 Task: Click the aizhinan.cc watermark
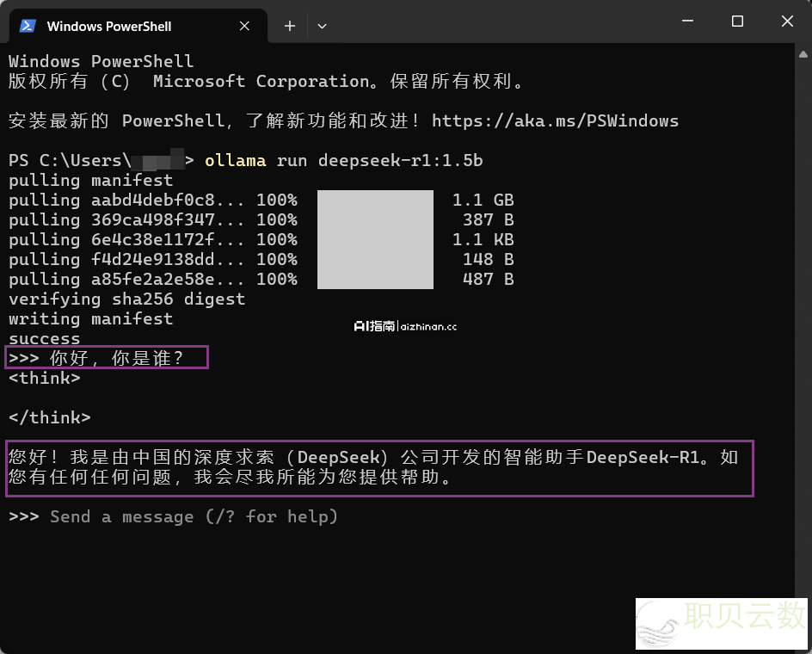405,327
